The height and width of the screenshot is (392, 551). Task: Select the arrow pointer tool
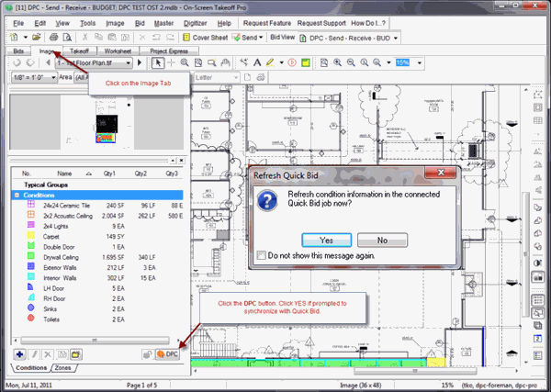(x=158, y=62)
